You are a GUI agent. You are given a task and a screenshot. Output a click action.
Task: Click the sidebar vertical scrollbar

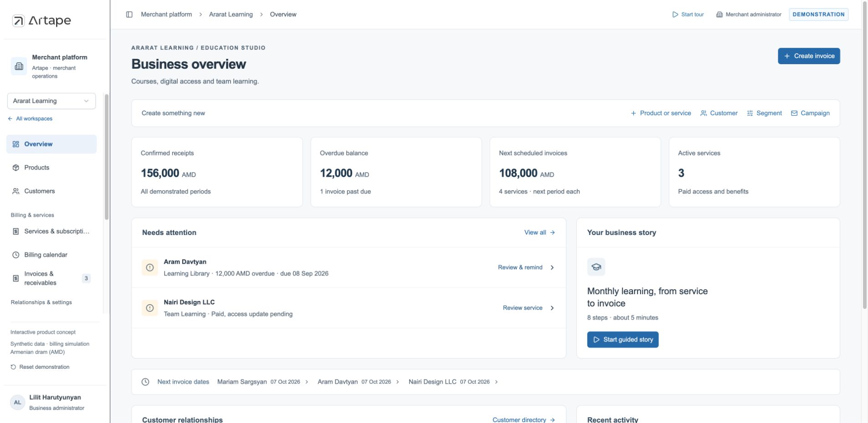pyautogui.click(x=107, y=157)
